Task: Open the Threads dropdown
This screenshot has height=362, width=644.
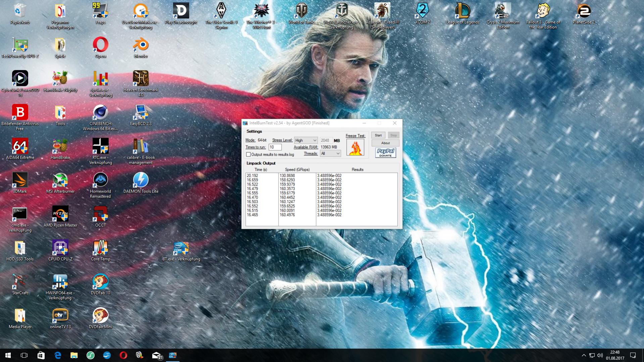Action: 330,153
